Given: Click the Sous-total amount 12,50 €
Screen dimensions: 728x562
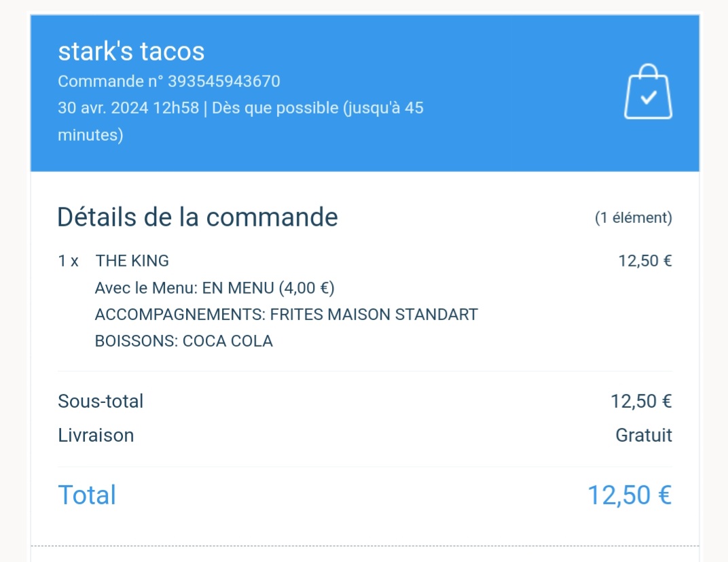Looking at the screenshot, I should pos(640,402).
